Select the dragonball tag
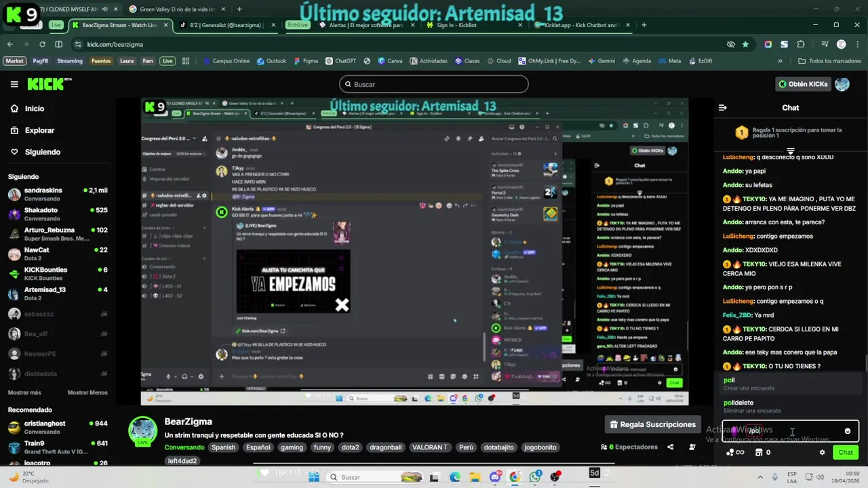The height and width of the screenshot is (488, 868). [385, 447]
